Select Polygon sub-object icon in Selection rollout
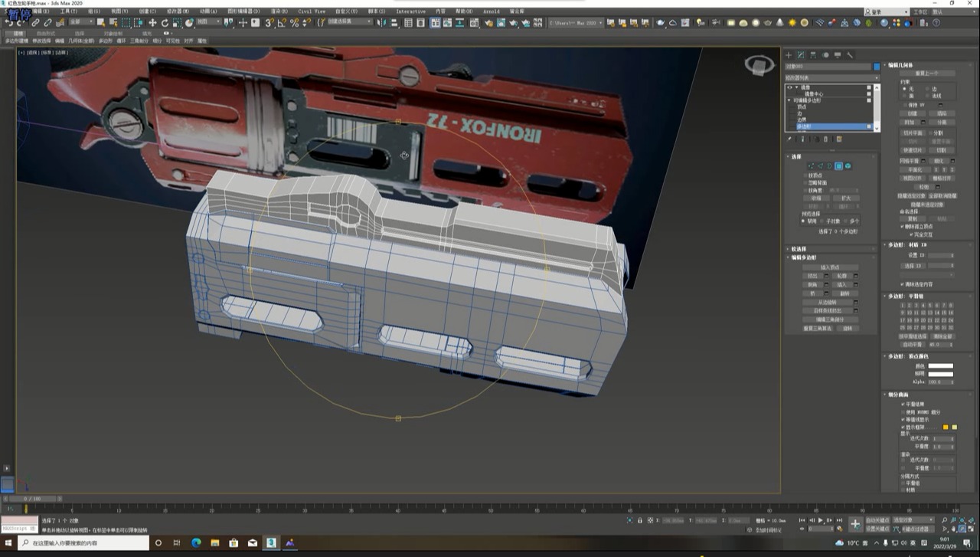Image resolution: width=980 pixels, height=557 pixels. click(x=838, y=165)
